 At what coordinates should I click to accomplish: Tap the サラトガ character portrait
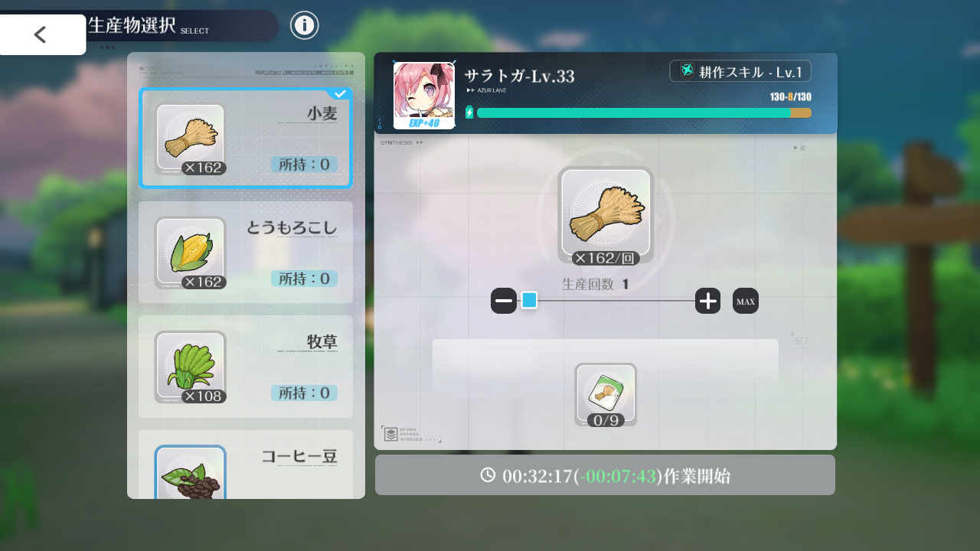[x=423, y=96]
